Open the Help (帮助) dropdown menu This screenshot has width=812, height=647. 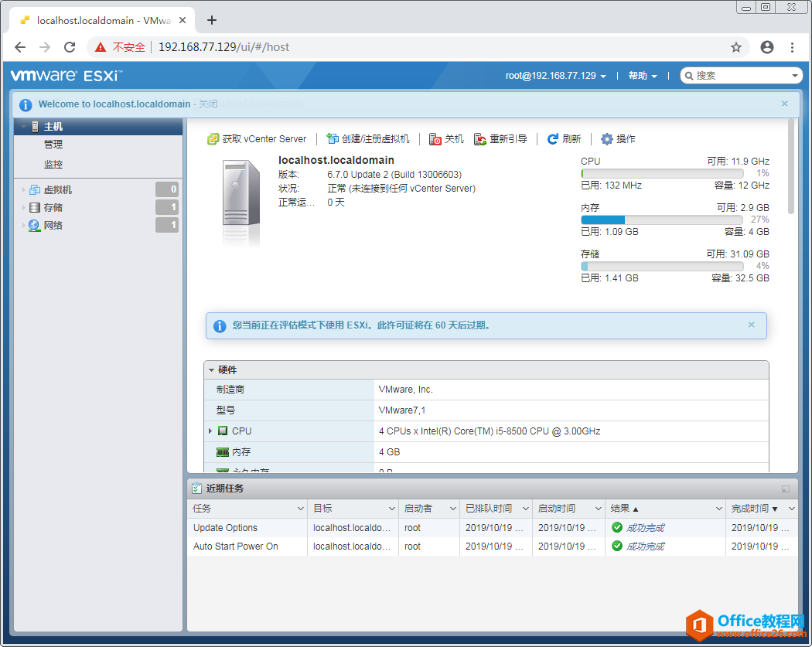[x=643, y=76]
